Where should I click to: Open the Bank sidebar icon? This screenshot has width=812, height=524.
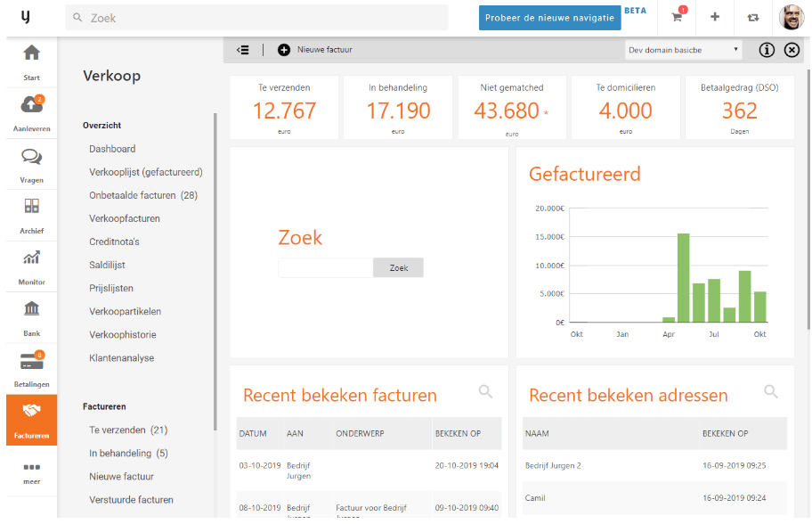31,309
